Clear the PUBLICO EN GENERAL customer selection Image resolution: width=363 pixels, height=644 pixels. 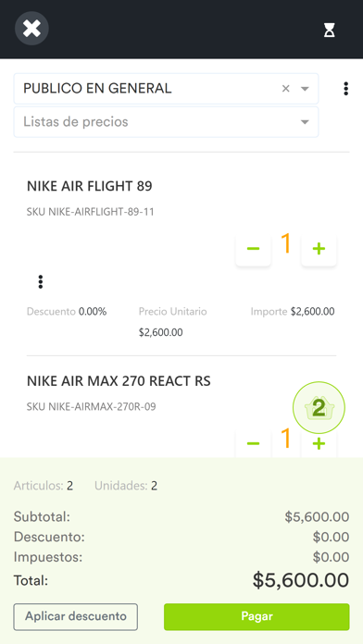tap(286, 88)
